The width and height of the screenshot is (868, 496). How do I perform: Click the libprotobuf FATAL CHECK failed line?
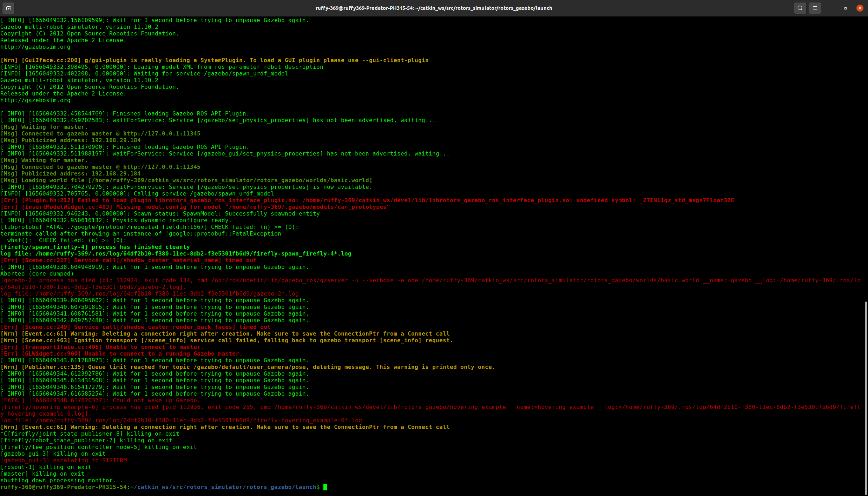point(149,227)
